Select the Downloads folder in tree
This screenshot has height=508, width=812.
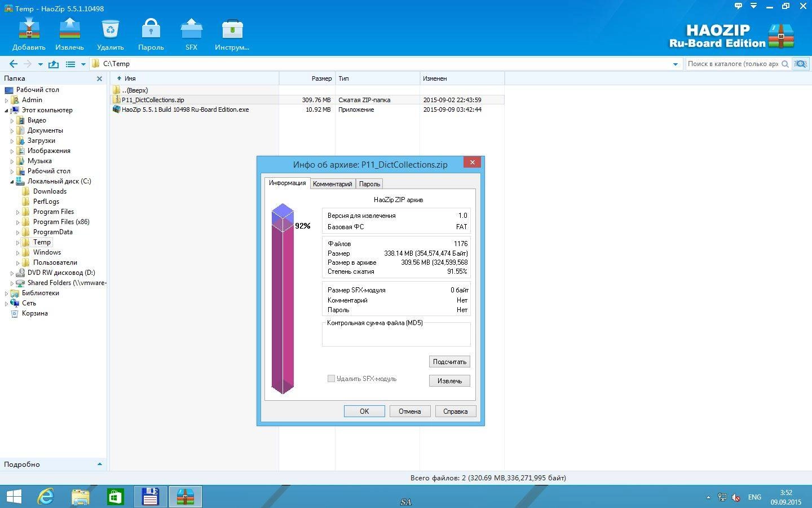click(50, 191)
